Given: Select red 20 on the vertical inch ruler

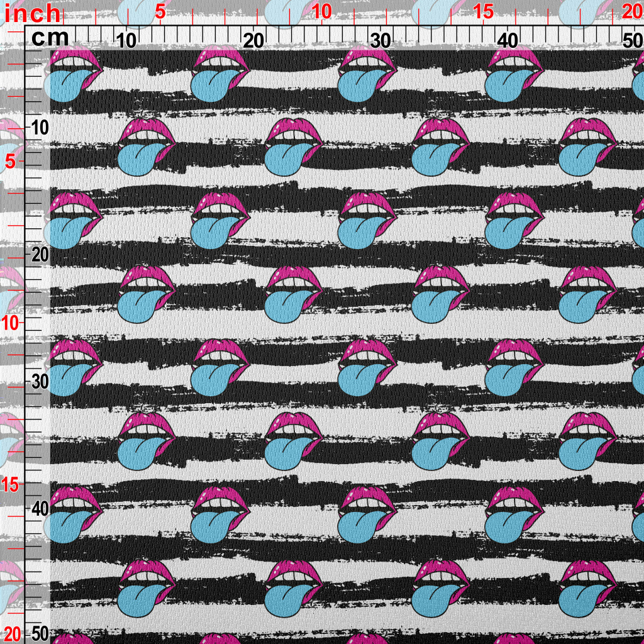Looking at the screenshot, I should (x=11, y=635).
